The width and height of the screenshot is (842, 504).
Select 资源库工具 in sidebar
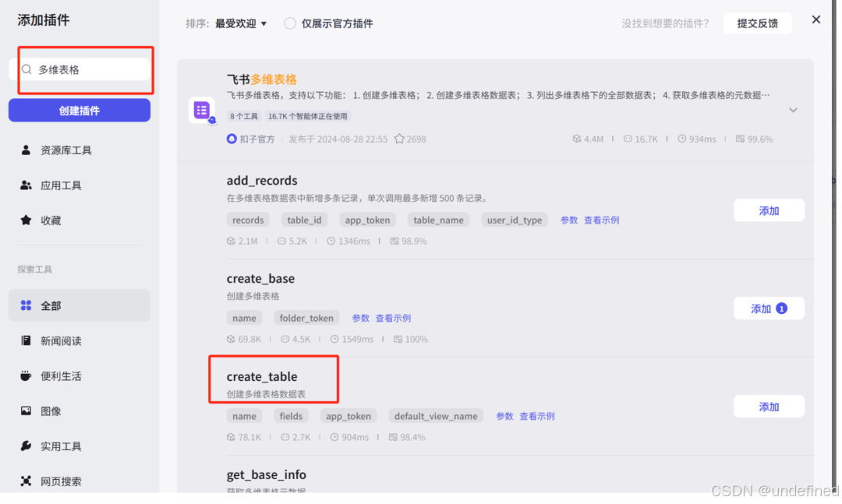[80, 150]
